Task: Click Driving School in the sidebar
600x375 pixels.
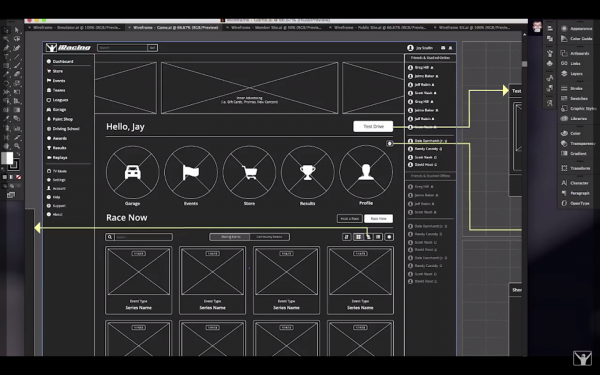Action: 63,129
